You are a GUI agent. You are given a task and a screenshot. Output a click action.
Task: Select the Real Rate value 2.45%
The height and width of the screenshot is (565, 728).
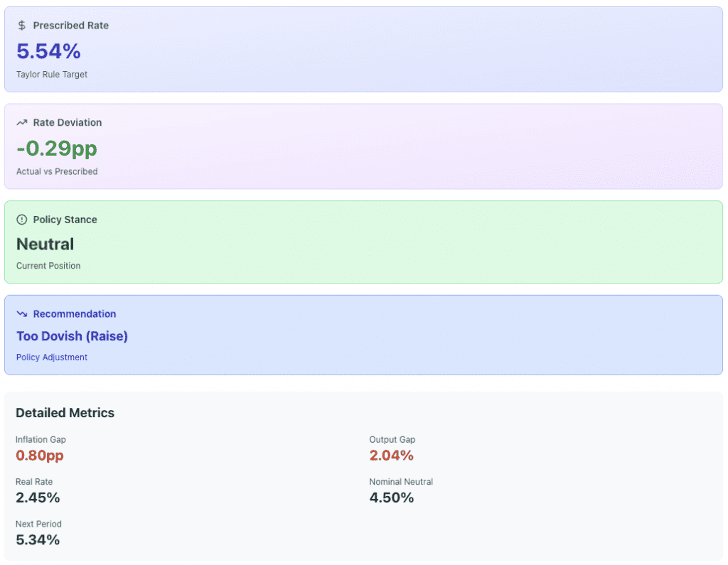point(38,497)
